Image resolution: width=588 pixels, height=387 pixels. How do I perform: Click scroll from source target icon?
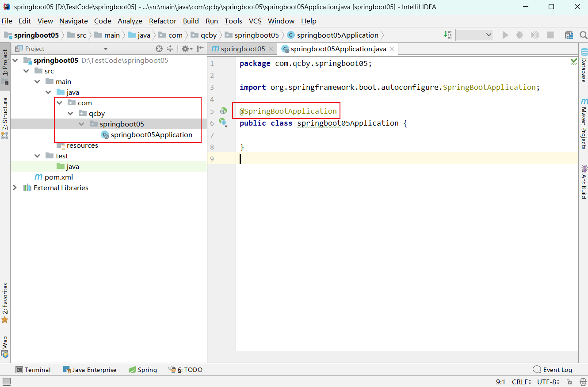(x=159, y=49)
